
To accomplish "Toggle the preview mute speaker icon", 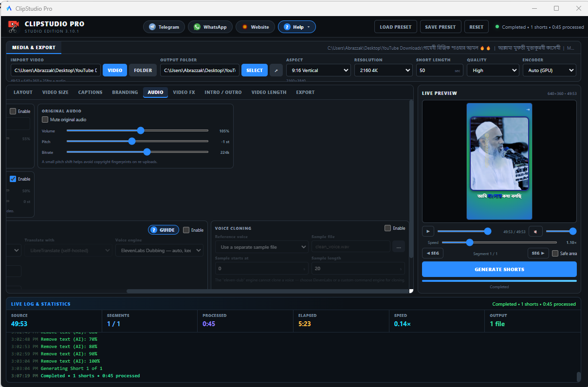I will [x=535, y=232].
